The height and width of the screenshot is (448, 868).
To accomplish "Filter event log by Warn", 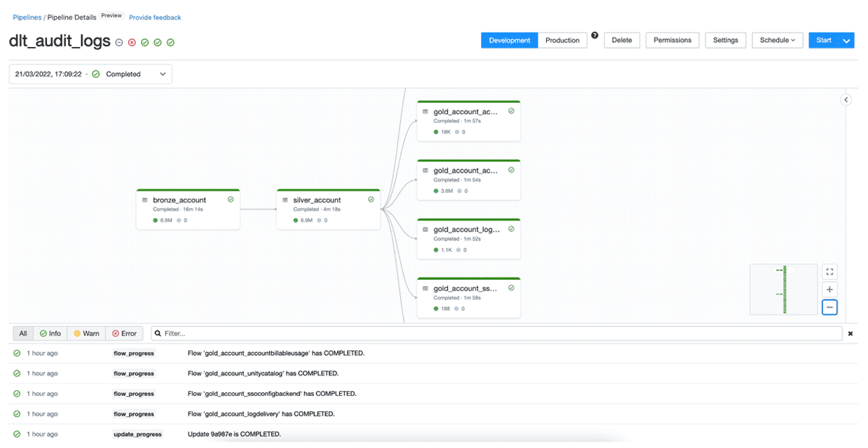I will tap(87, 333).
